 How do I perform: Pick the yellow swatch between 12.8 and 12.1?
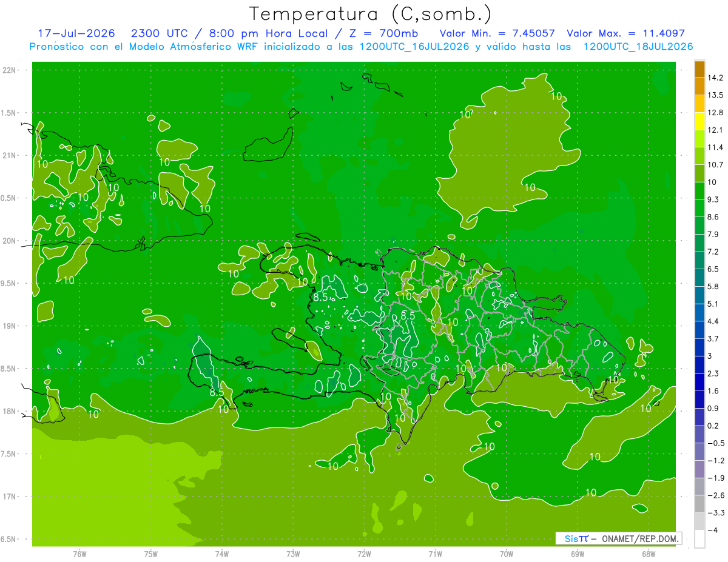699,121
